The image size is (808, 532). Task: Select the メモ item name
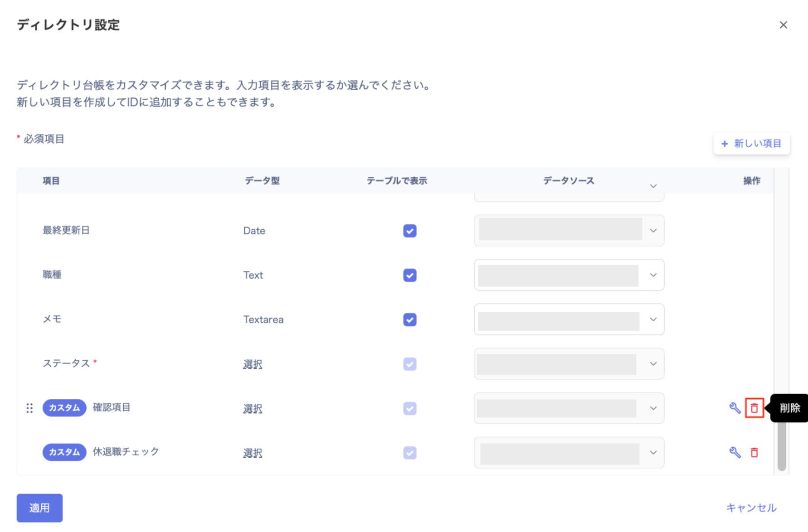click(52, 319)
